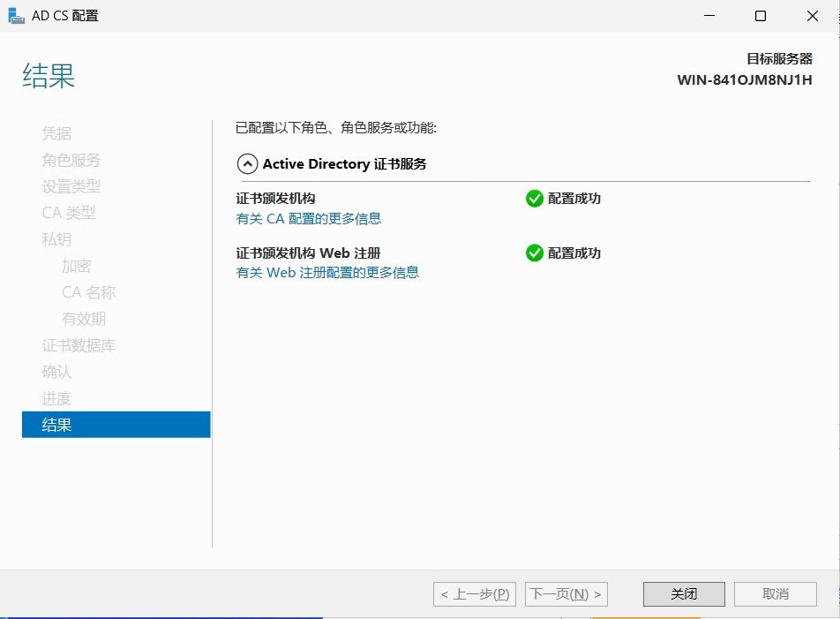Click the large 结果 page heading
The height and width of the screenshot is (619, 840).
(x=49, y=76)
